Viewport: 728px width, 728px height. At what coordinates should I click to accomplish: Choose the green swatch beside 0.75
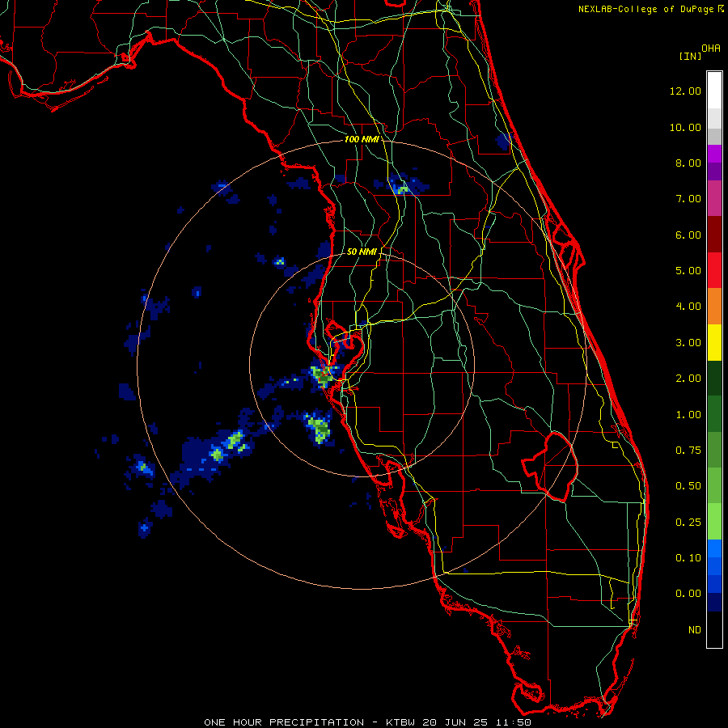click(x=714, y=450)
